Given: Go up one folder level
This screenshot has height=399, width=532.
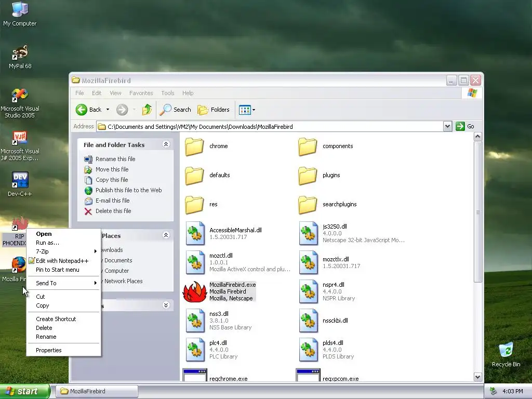Looking at the screenshot, I should click(x=147, y=110).
